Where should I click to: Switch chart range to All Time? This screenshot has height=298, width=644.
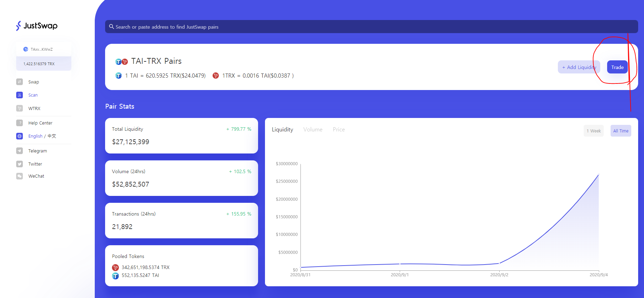621,131
